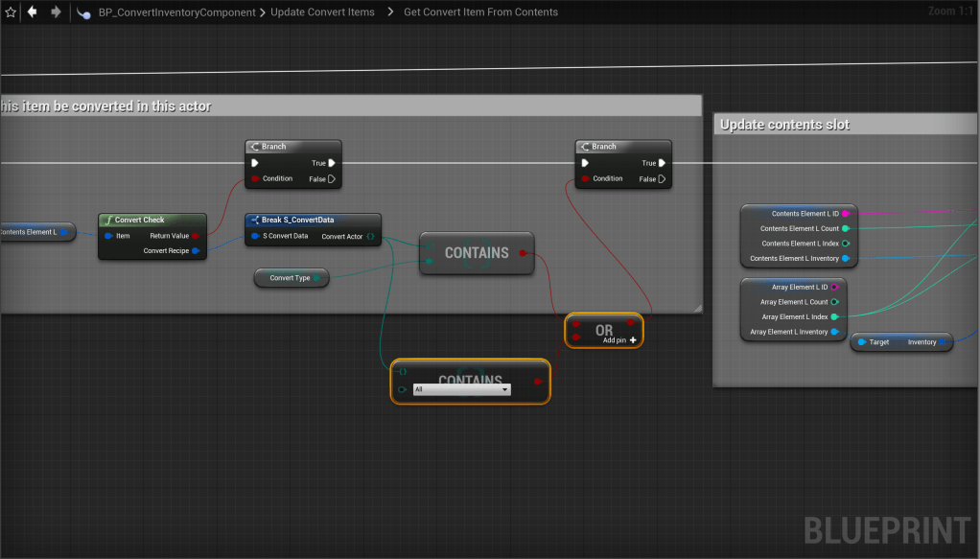Screen dimensions: 980x559
Task: Click the blueprint graph icon in the breadcrumb
Action: [x=85, y=12]
